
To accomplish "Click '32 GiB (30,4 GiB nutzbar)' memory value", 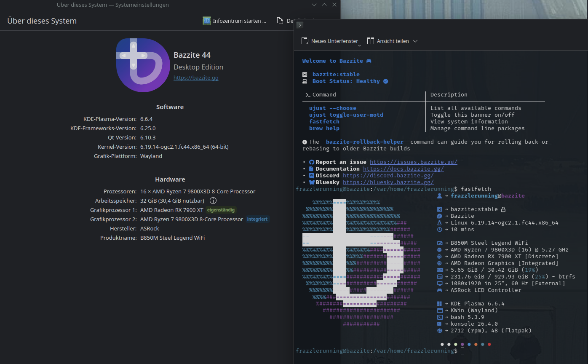I will [172, 201].
